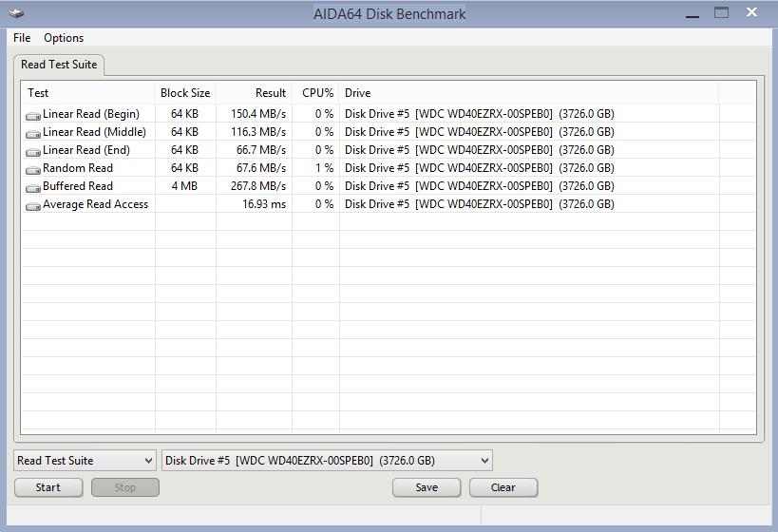Click the 116.3 MB/s result value
Image resolution: width=778 pixels, height=532 pixels.
point(258,132)
